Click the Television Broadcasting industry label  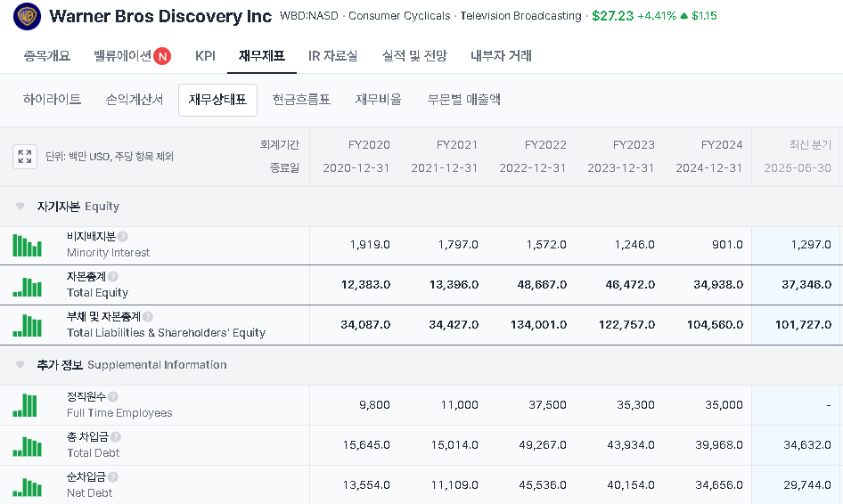tap(520, 16)
